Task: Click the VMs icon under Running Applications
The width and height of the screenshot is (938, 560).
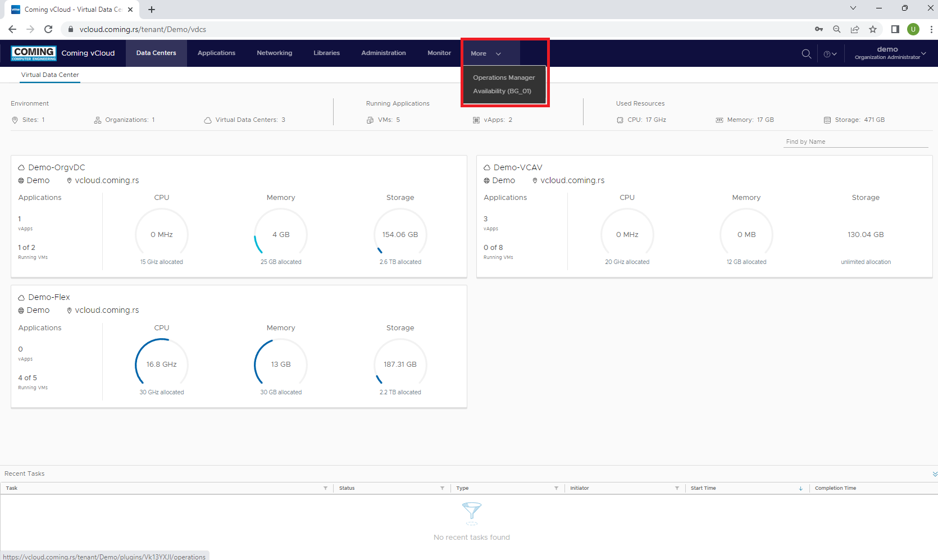Action: click(x=370, y=120)
